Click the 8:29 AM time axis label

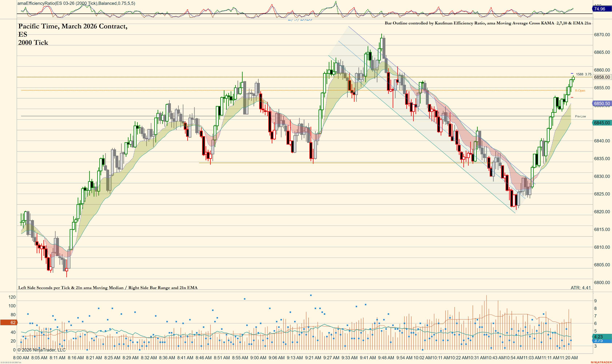(x=130, y=358)
